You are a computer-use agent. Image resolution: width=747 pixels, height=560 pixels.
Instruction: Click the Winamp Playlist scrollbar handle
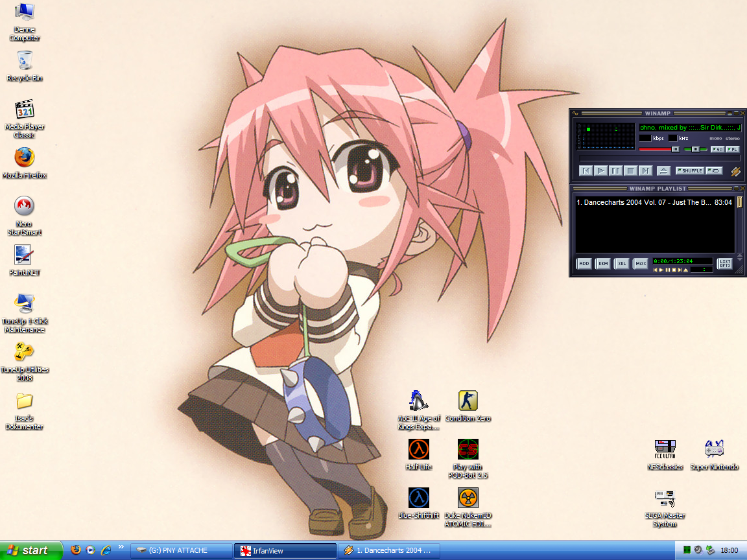pos(739,202)
